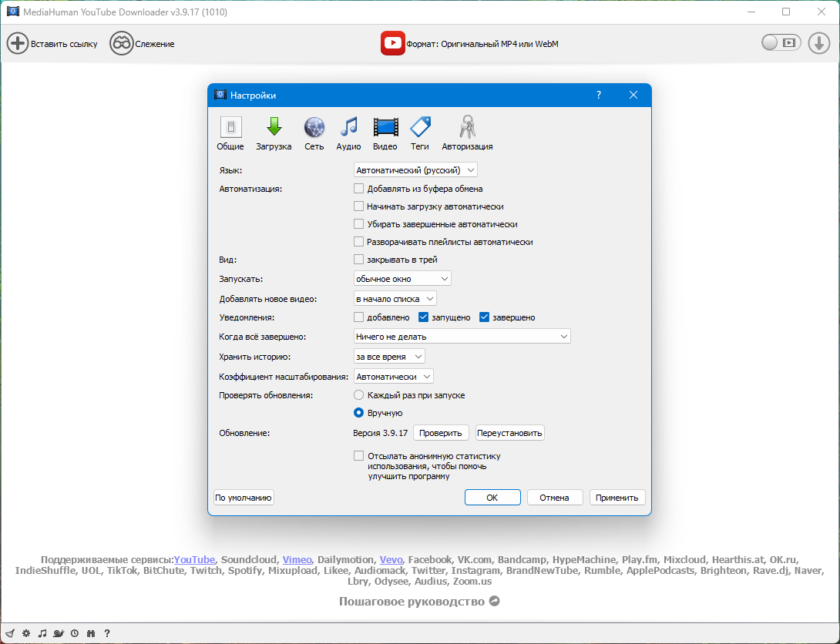Viewport: 840px width, 644px height.
Task: Click the music note icon in the status bar
Action: 42,633
